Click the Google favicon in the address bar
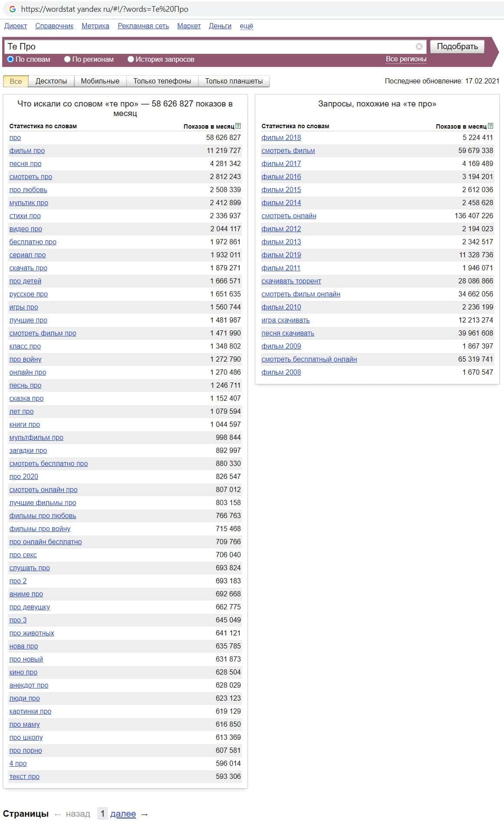The width and height of the screenshot is (504, 838). tap(13, 9)
